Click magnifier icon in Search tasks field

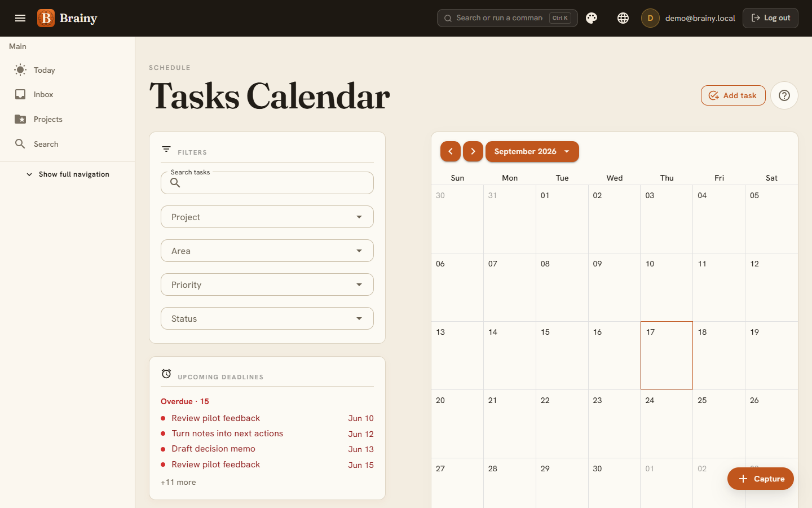175,183
